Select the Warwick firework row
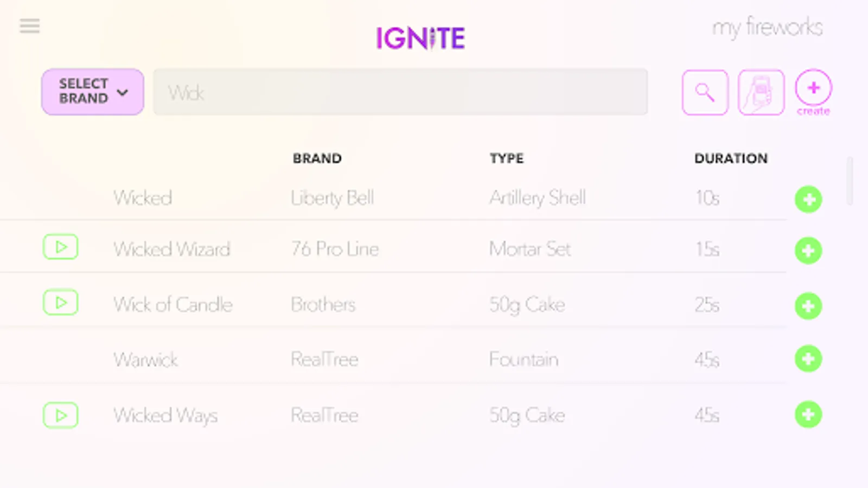Image resolution: width=868 pixels, height=488 pixels. [146, 359]
